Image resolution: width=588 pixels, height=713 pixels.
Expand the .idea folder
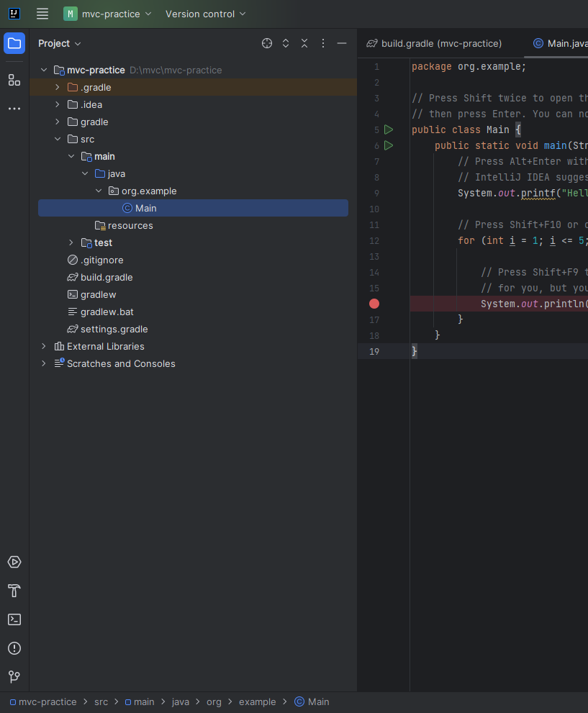click(58, 104)
